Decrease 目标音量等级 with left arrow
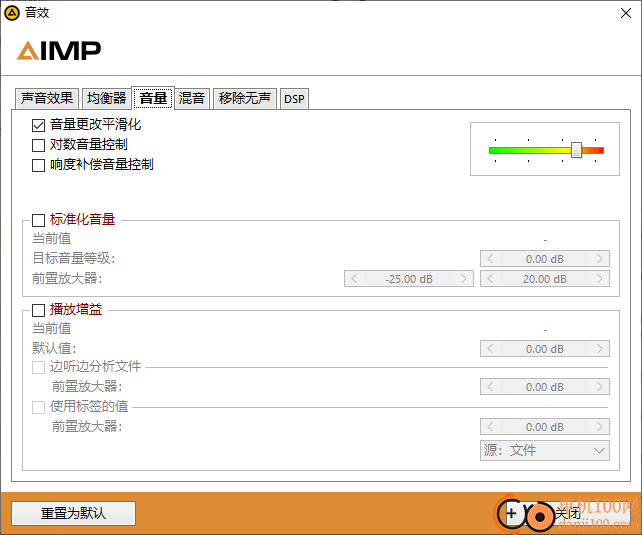 tap(490, 259)
